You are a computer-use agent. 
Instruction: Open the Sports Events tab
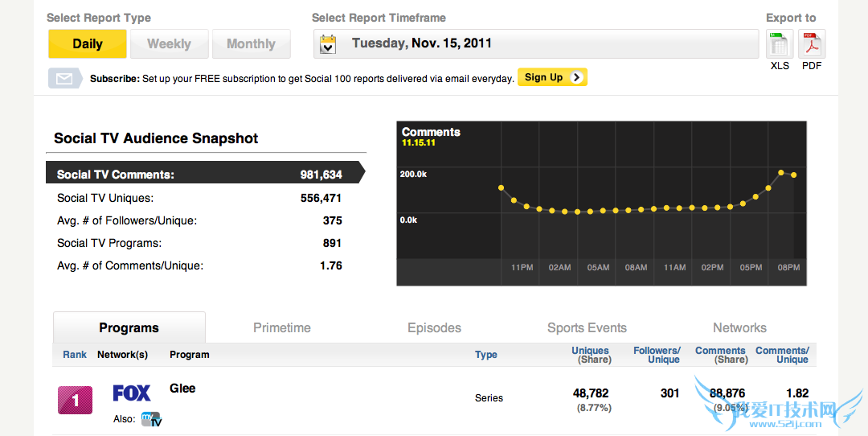click(587, 328)
